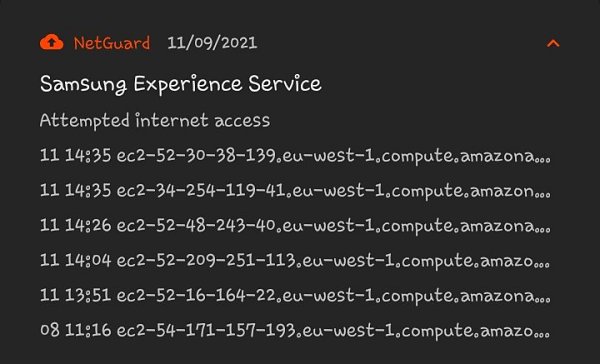The width and height of the screenshot is (600, 364).
Task: Tap the Attempted internet access subtitle
Action: [155, 121]
